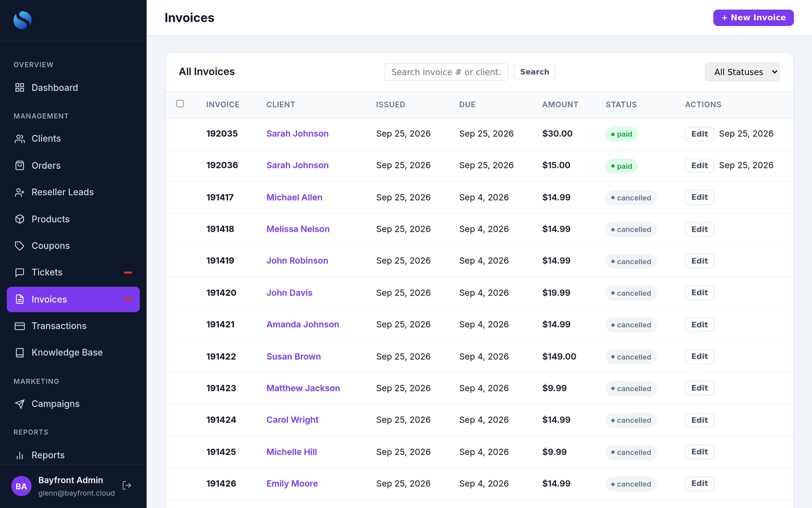Viewport: 812px width, 508px height.
Task: Click the Reports bar chart icon
Action: click(20, 455)
